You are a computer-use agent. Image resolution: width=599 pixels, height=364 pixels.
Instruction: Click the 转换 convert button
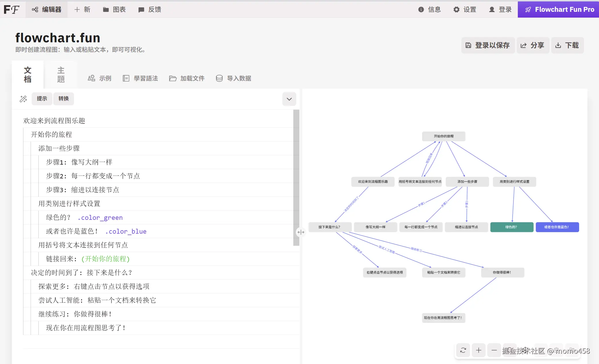(x=63, y=99)
